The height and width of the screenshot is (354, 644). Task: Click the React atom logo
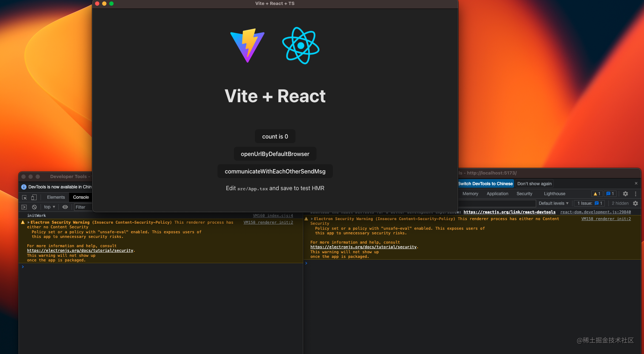tap(301, 46)
